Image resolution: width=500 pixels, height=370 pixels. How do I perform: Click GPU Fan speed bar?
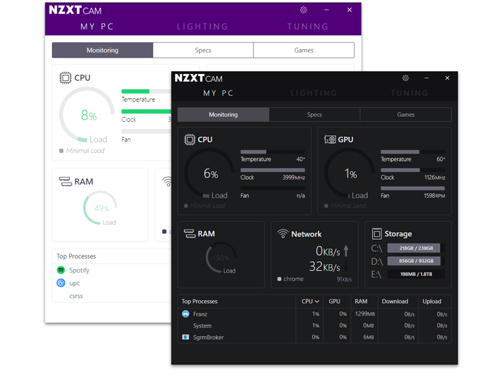[413, 188]
